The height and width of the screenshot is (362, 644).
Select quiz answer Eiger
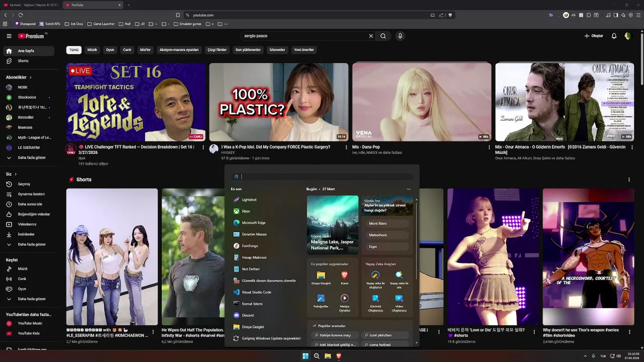(x=387, y=246)
